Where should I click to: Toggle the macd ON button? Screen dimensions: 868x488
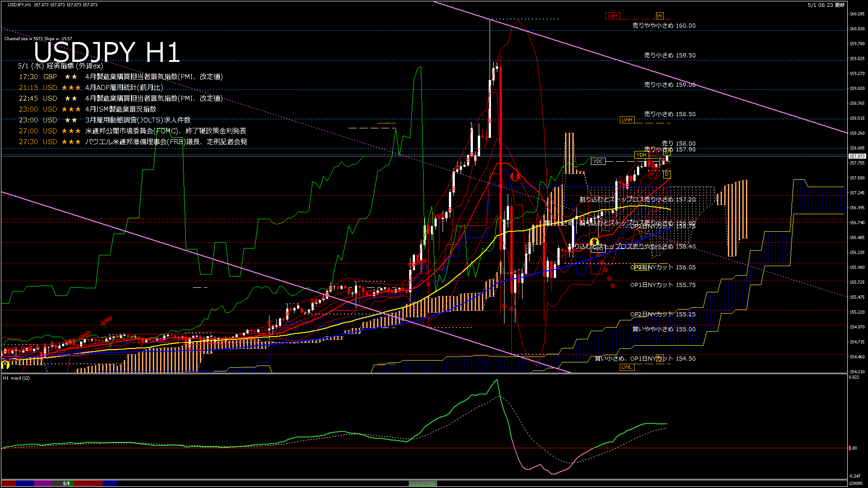(x=423, y=484)
